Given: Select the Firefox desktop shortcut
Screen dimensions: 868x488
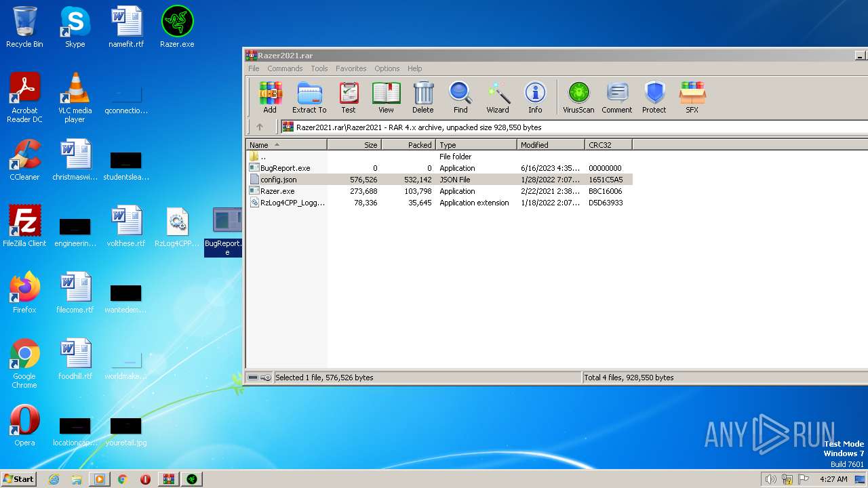Looking at the screenshot, I should click(24, 293).
